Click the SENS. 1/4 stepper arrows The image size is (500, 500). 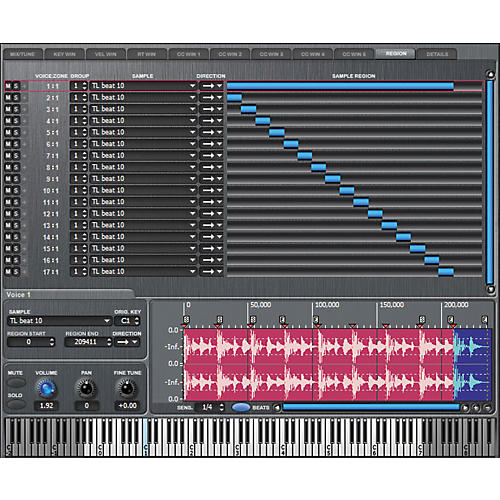click(222, 407)
